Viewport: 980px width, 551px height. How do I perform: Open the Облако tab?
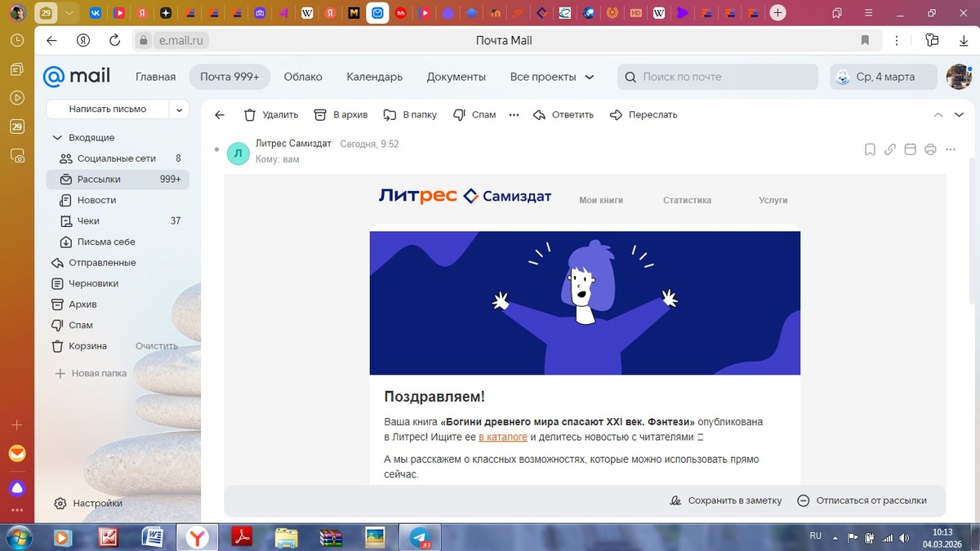pos(303,77)
